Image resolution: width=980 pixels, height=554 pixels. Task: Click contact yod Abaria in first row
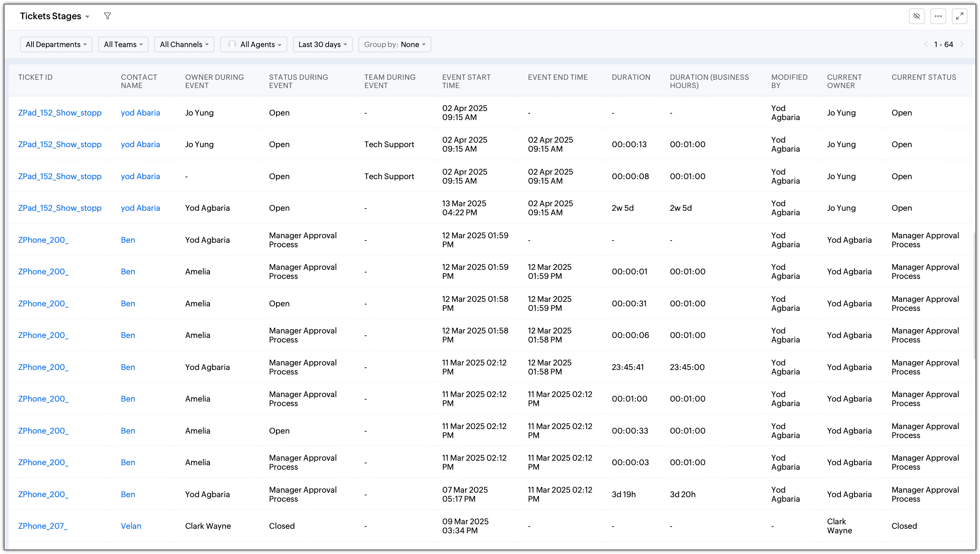click(x=140, y=113)
